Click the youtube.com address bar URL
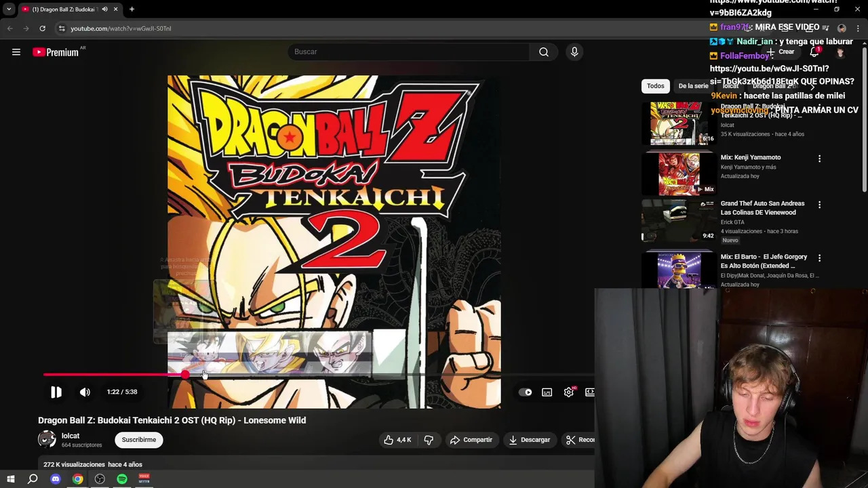This screenshot has width=868, height=488. [x=121, y=28]
